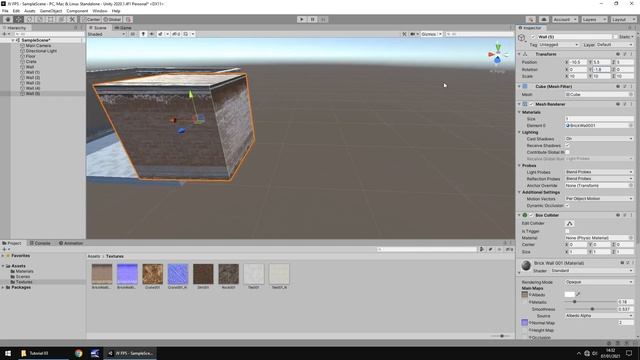The image size is (640, 360).
Task: Open the Tag dropdown
Action: [558, 44]
